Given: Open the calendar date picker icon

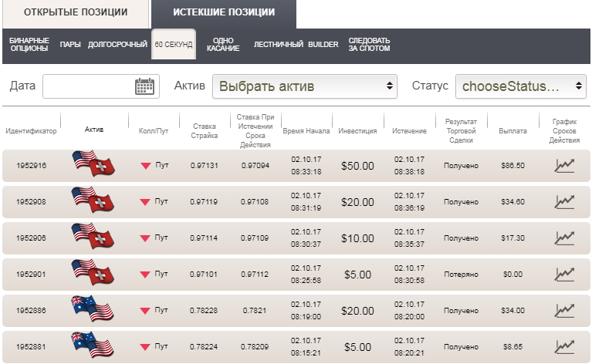Looking at the screenshot, I should 144,86.
